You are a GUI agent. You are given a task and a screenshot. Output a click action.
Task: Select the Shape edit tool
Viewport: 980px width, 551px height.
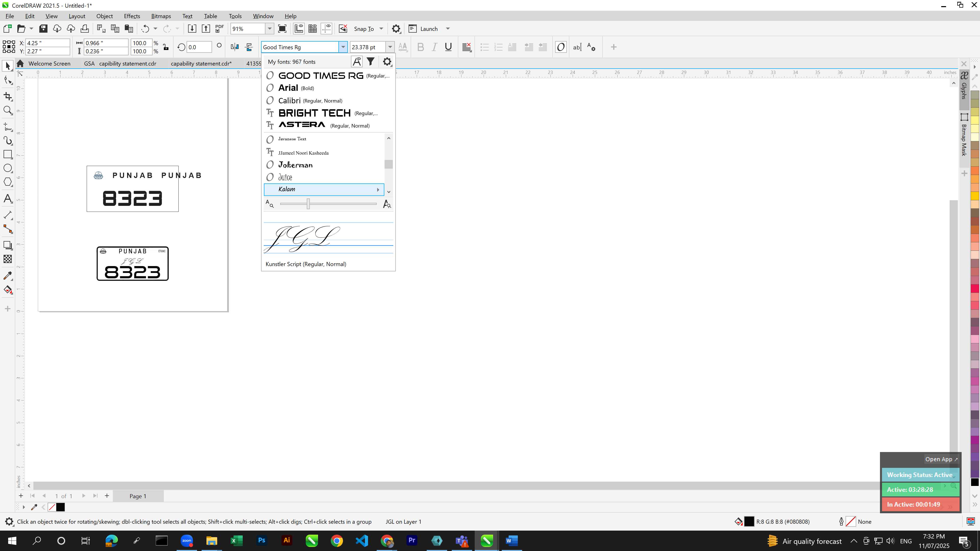8,80
